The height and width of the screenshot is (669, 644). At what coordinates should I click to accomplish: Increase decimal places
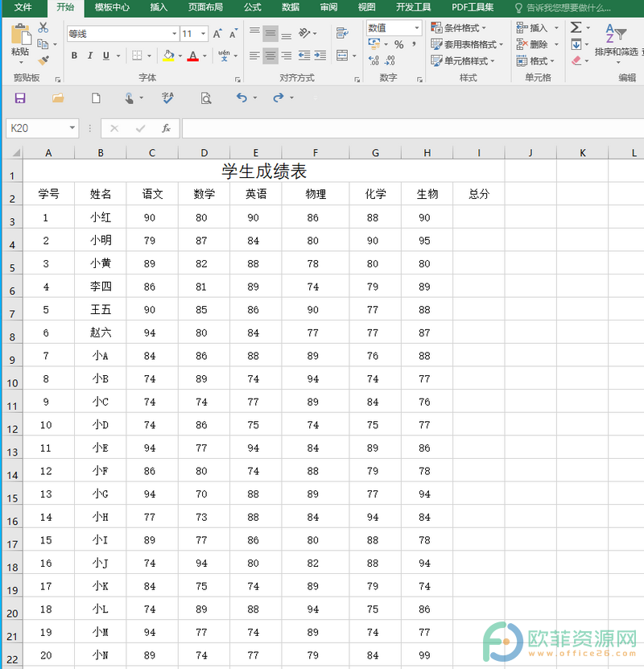pyautogui.click(x=374, y=60)
